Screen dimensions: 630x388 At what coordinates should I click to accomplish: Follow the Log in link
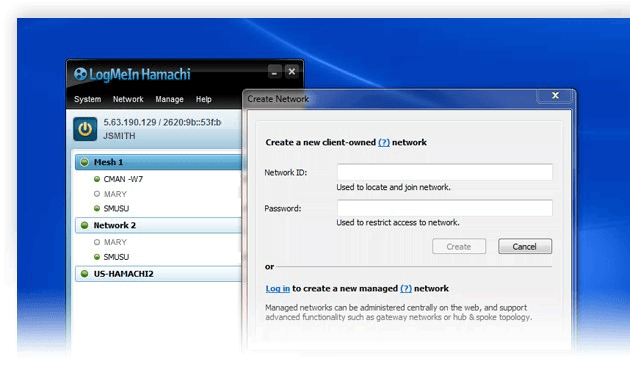tap(277, 288)
